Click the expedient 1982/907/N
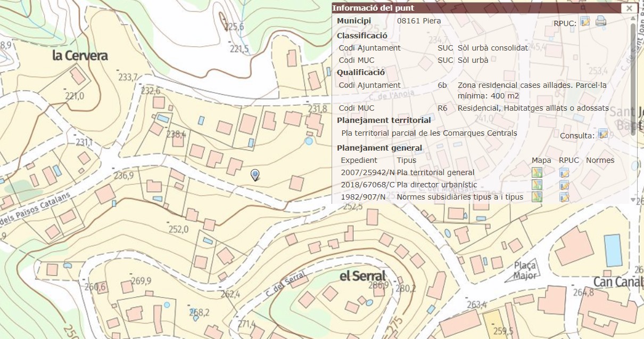Viewport: 644px width, 339px height. point(363,197)
